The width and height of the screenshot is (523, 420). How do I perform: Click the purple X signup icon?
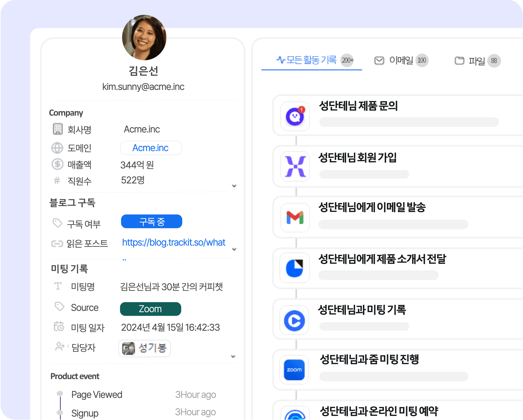[x=295, y=166]
